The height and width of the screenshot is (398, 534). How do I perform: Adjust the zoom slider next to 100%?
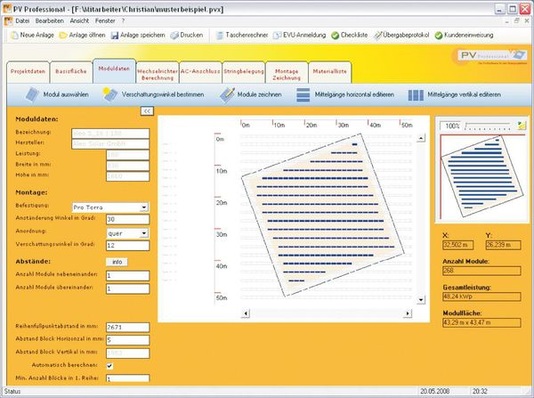(488, 126)
